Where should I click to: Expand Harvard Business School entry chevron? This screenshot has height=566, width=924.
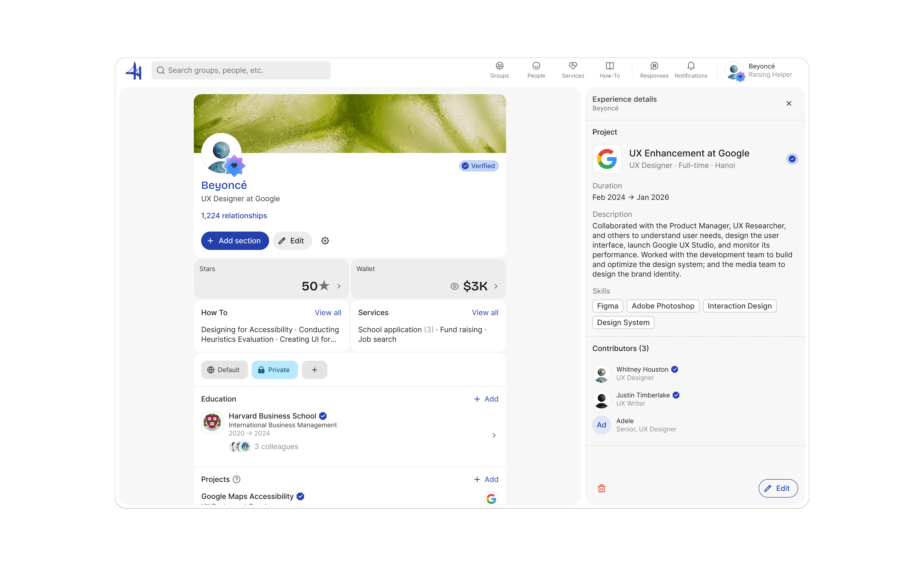(x=494, y=435)
